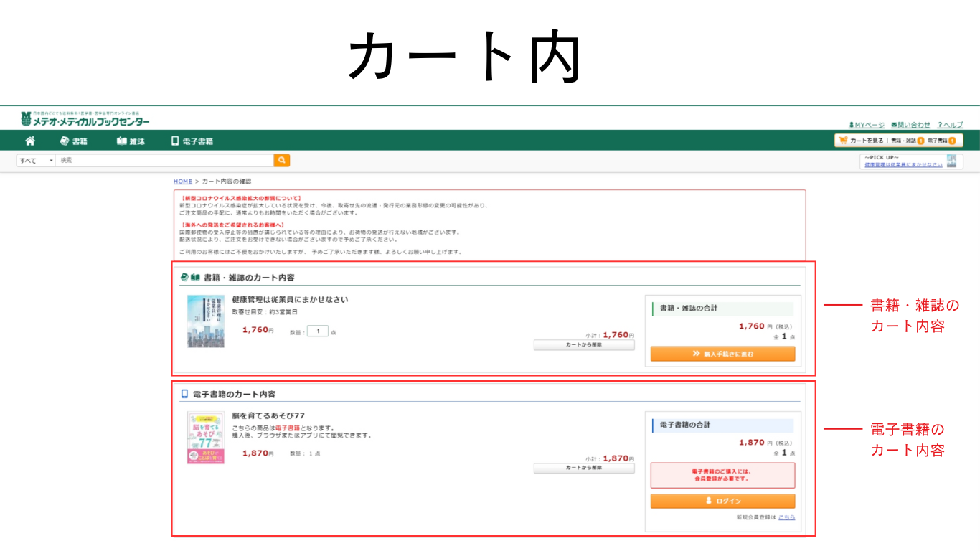Click the PICK UP book thumbnail
Image resolution: width=980 pixels, height=551 pixels.
click(951, 161)
